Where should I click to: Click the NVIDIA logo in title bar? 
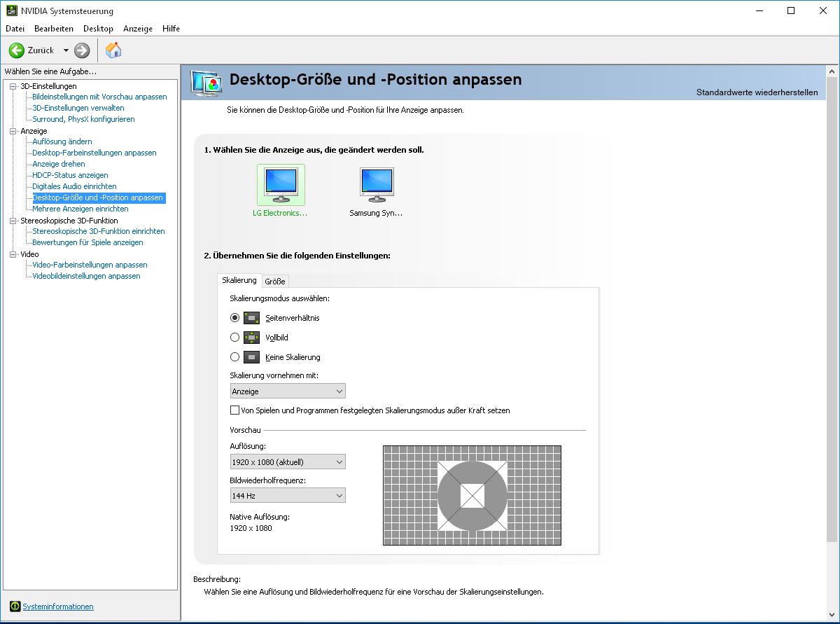click(12, 11)
